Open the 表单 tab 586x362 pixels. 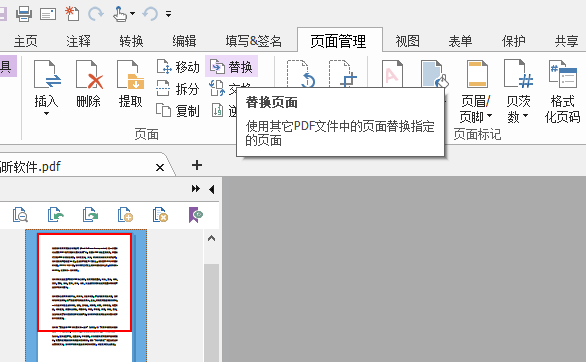pos(460,41)
